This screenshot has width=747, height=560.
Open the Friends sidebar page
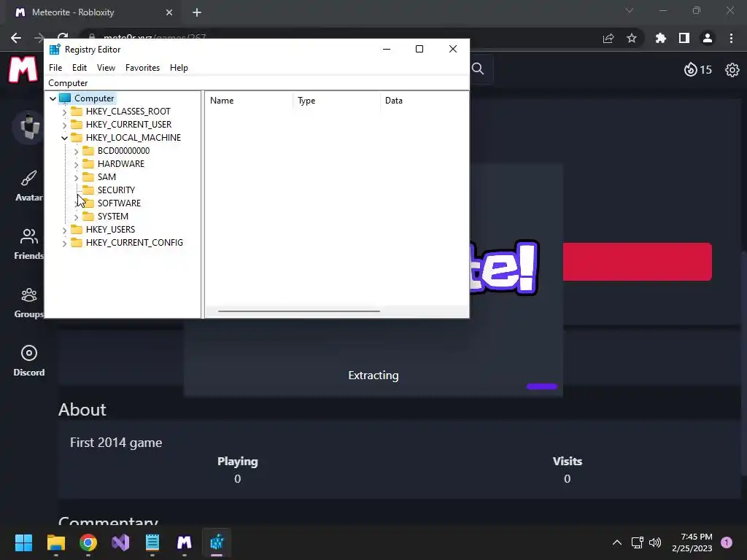28,244
